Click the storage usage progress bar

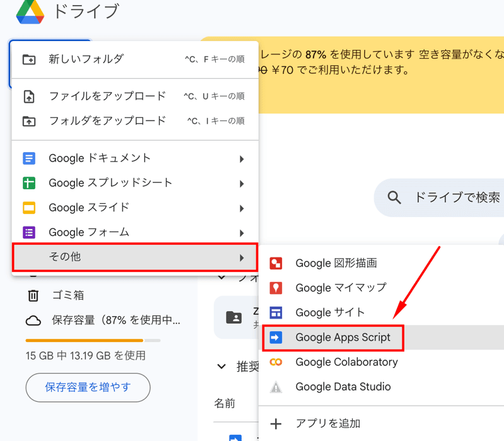93,341
